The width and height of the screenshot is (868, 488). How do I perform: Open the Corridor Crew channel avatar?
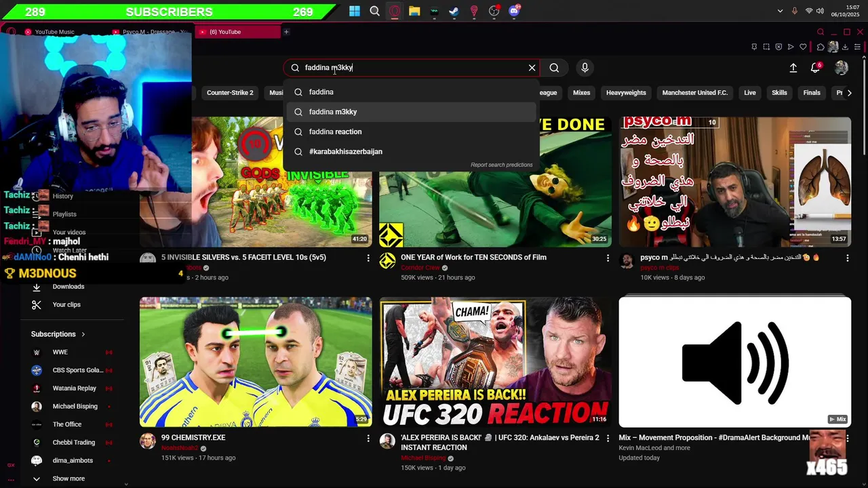click(x=387, y=261)
